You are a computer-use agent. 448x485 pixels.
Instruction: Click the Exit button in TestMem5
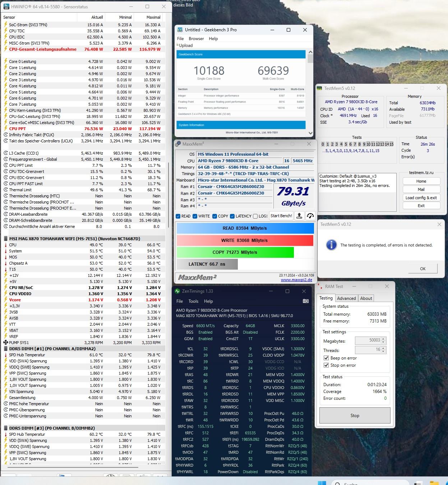point(421,206)
